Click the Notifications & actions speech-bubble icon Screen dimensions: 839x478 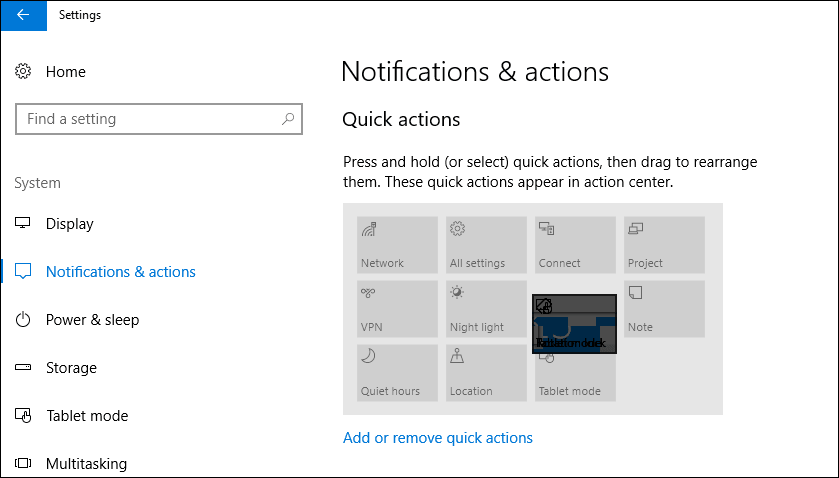[x=23, y=271]
